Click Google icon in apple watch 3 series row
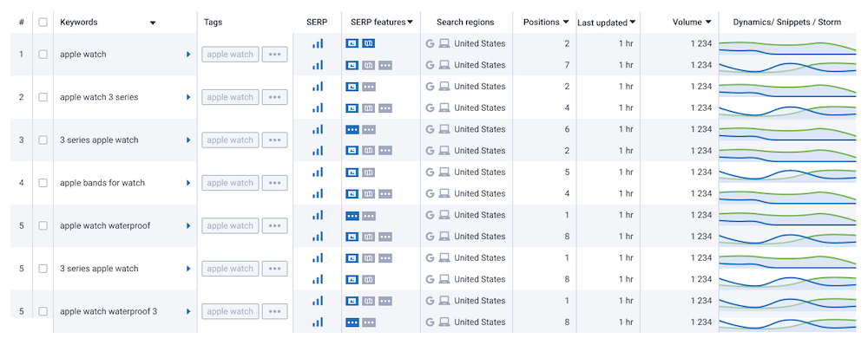The image size is (868, 345). [430, 87]
